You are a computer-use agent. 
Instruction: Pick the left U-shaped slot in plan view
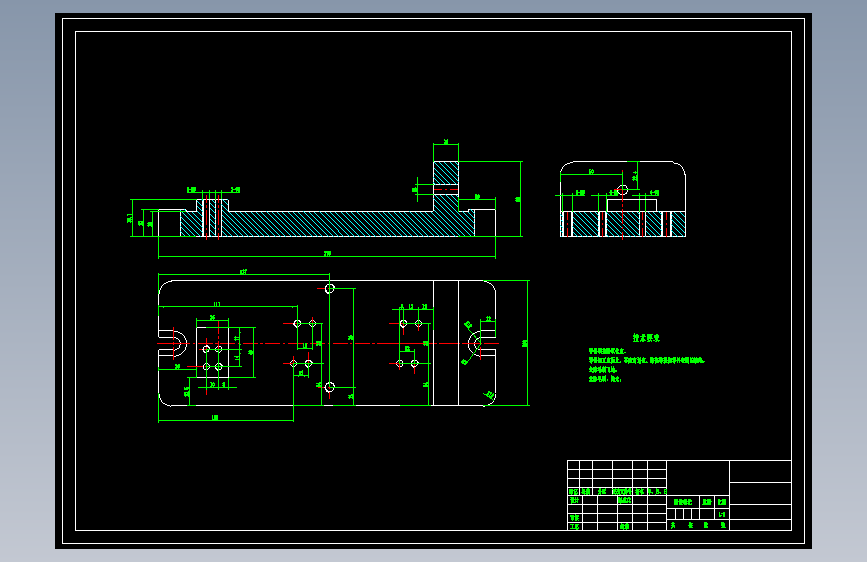tap(173, 344)
